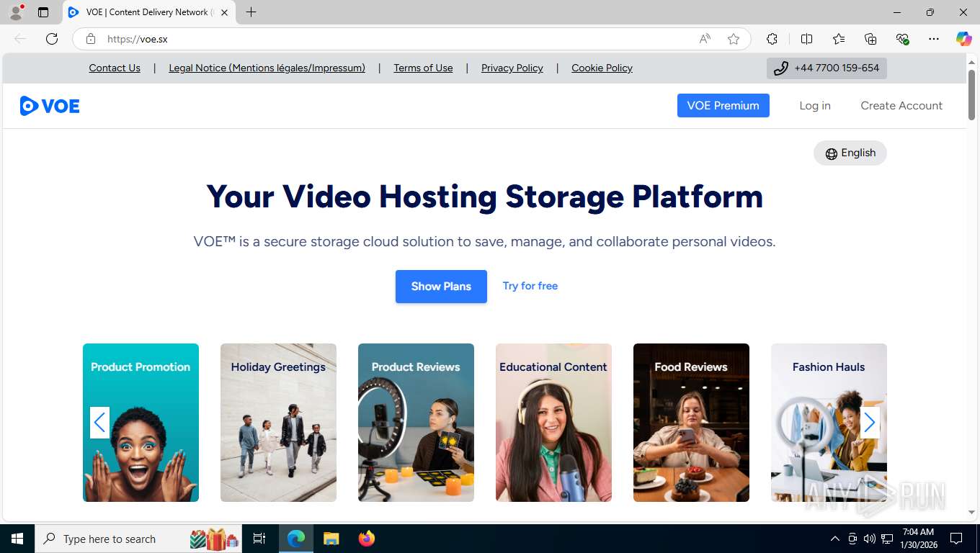Screen dimensions: 980x553
Task: Click the Windows taskbar search box
Action: pos(140,539)
